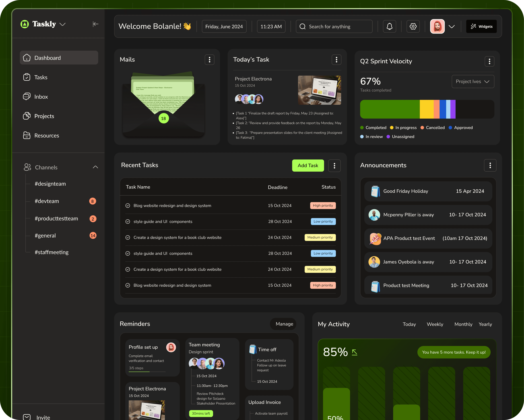Check the Blog website redesign task circle
The width and height of the screenshot is (524, 420).
pos(128,206)
